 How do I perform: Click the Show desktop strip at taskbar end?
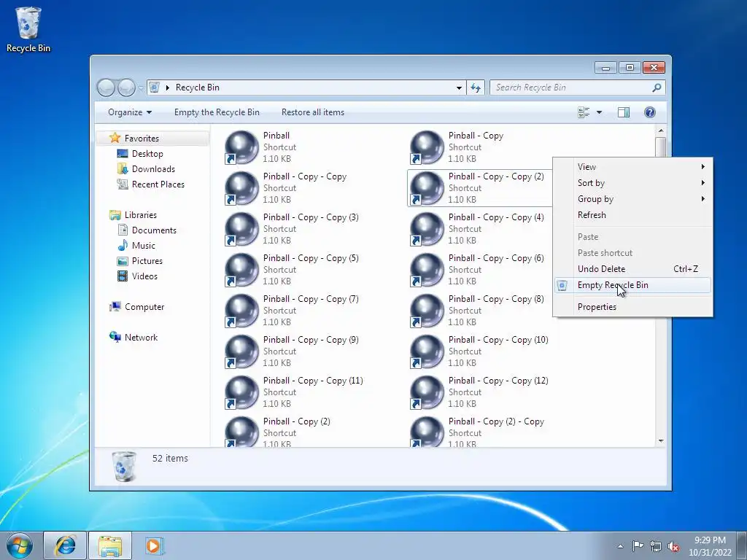(x=742, y=545)
